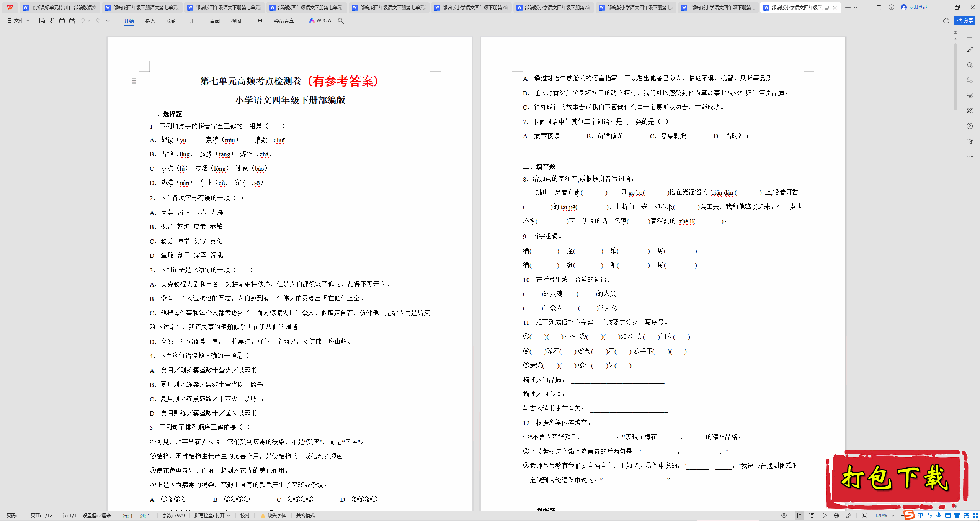Click the fit page focus icon
The image size is (980, 521).
(x=864, y=516)
